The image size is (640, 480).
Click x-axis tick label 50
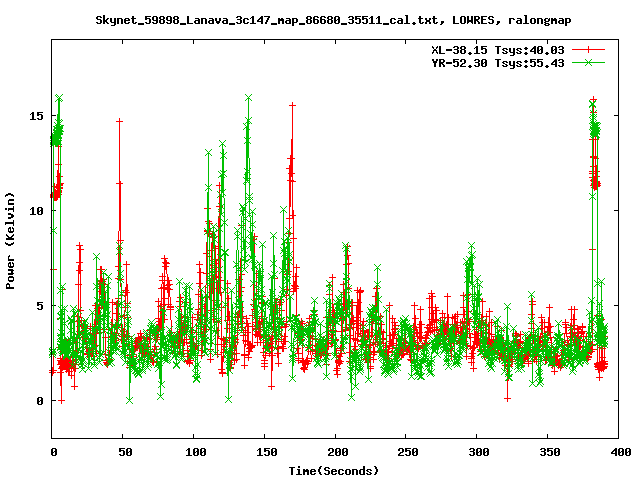click(125, 452)
